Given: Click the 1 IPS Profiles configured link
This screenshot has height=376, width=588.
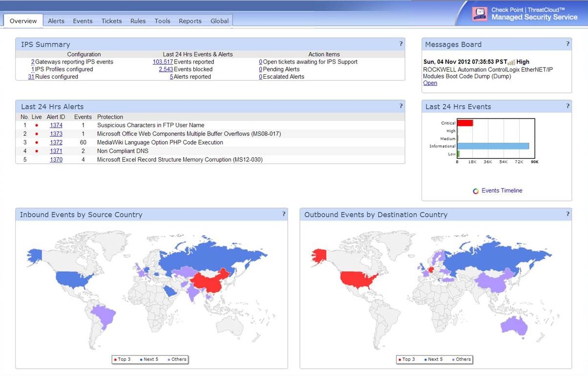Looking at the screenshot, I should pyautogui.click(x=33, y=69).
